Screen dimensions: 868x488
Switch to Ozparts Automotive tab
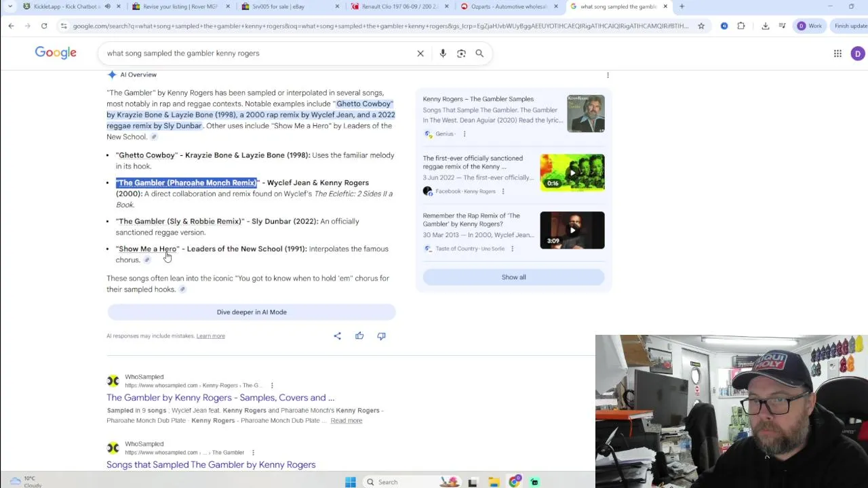pos(509,7)
